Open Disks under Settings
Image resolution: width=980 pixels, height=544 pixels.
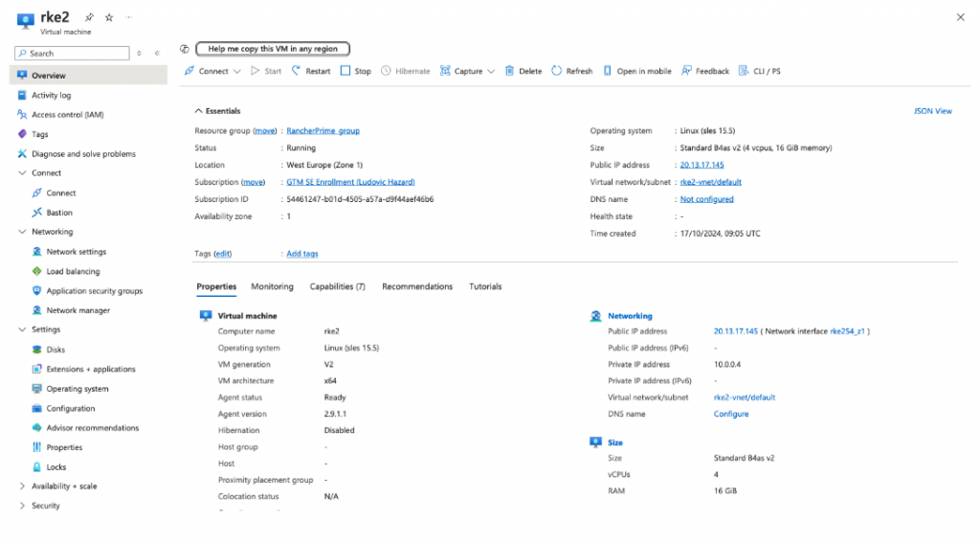click(56, 350)
